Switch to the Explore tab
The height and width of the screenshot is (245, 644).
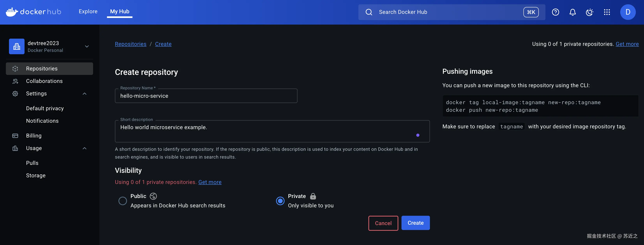(x=88, y=12)
